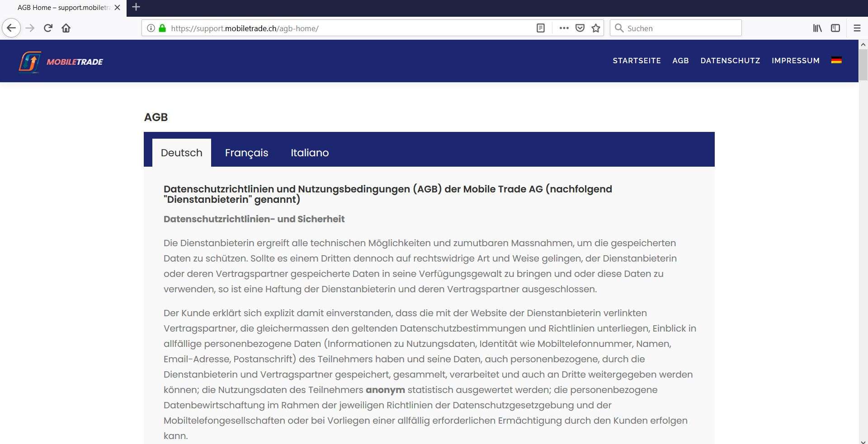Image resolution: width=868 pixels, height=444 pixels.
Task: Click the MobileTrade logo
Action: coord(61,61)
